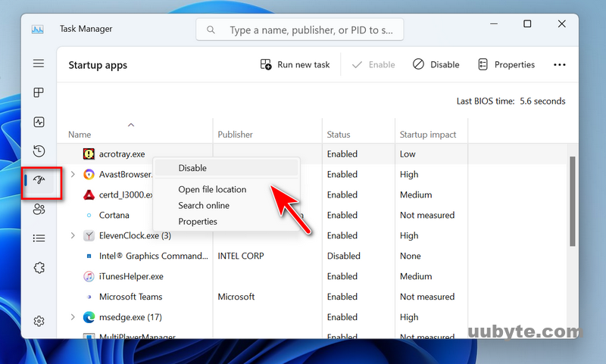Click the AvastBrowser app icon
Screen dimensions: 606x364
point(89,175)
